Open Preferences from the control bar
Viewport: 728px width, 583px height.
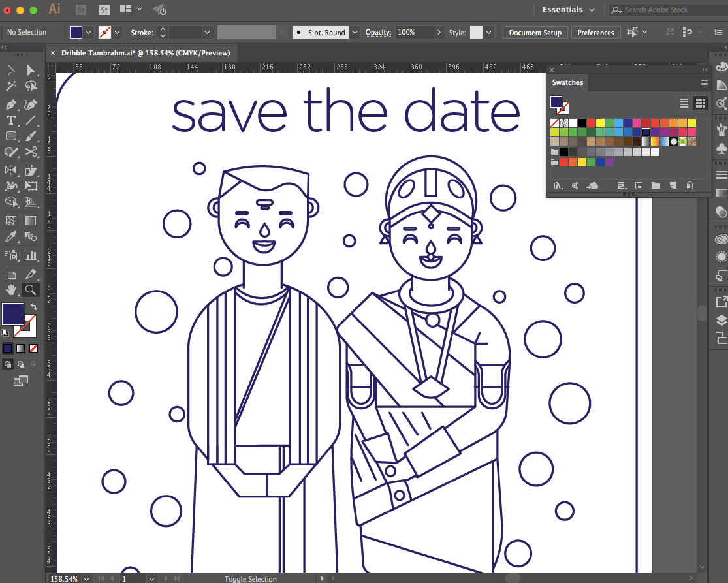pyautogui.click(x=595, y=33)
